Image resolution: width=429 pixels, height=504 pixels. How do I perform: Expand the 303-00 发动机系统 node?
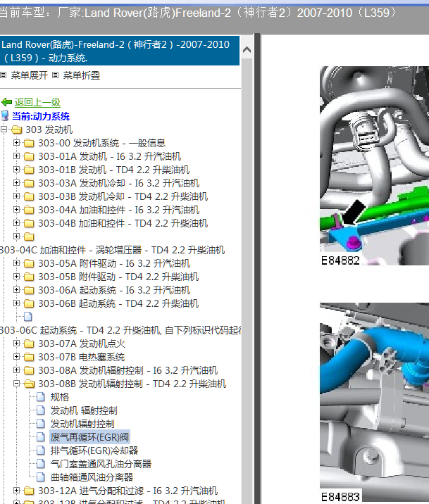click(x=16, y=142)
